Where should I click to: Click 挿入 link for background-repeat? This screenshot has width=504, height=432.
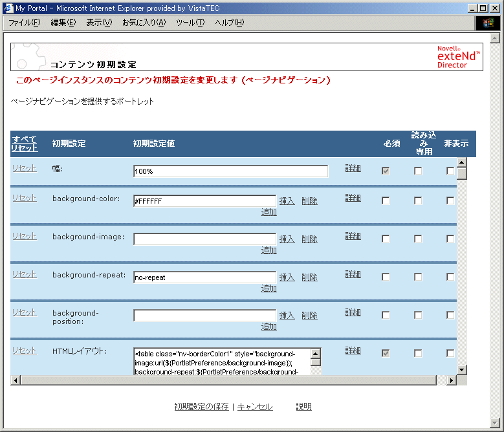point(287,277)
